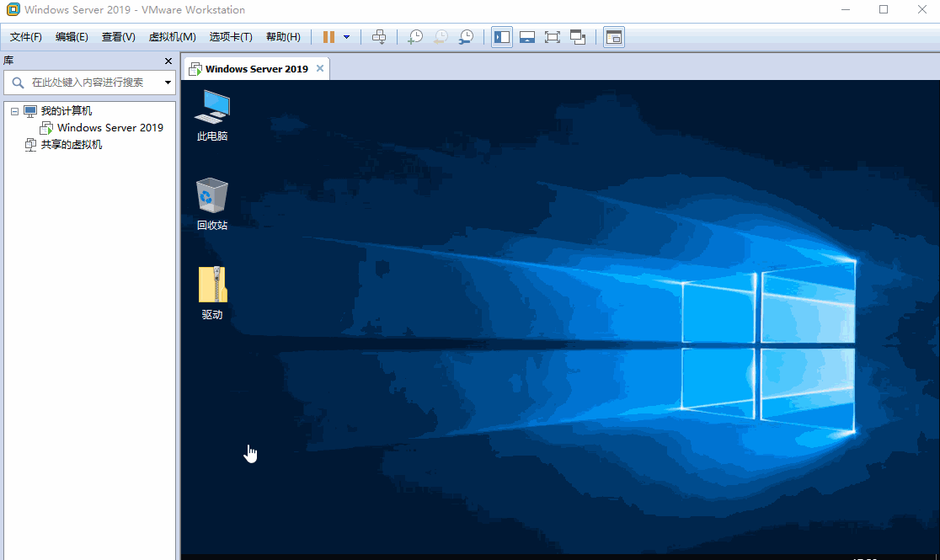Click the VMware Workstation title bar icon
The image size is (940, 560).
pos(13,9)
